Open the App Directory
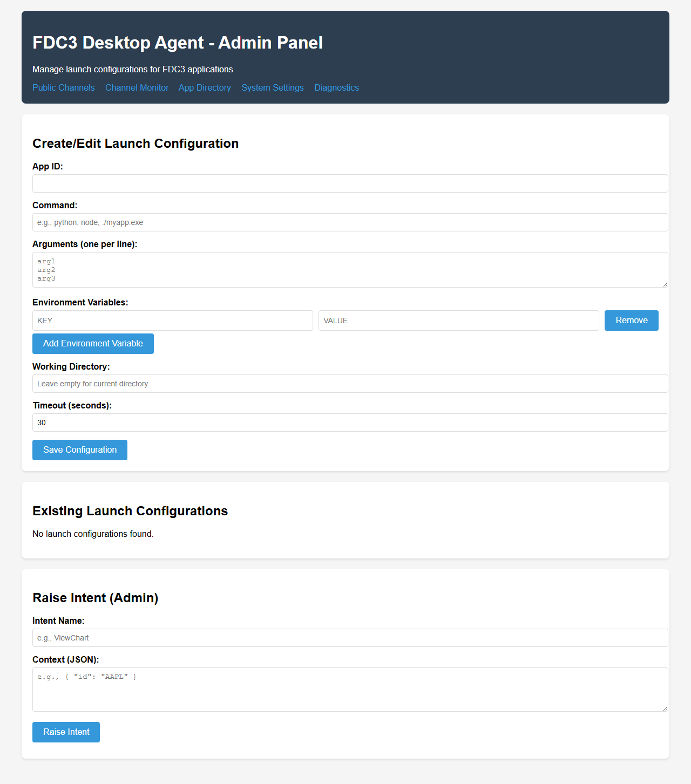 pyautogui.click(x=204, y=87)
